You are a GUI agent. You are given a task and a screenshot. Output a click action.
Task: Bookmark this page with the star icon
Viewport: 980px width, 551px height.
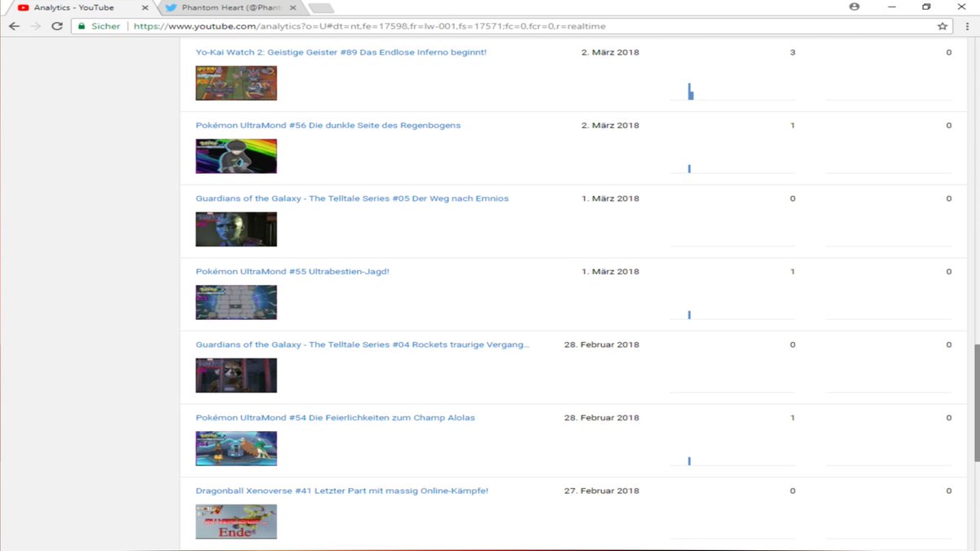point(942,26)
